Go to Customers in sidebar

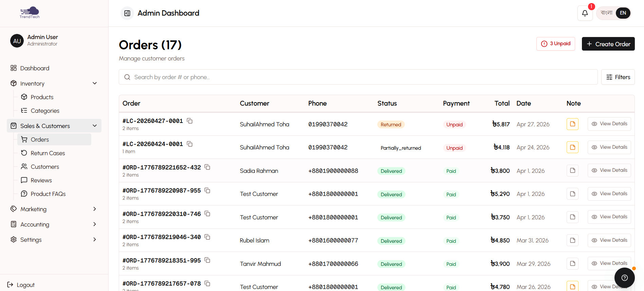coord(45,167)
